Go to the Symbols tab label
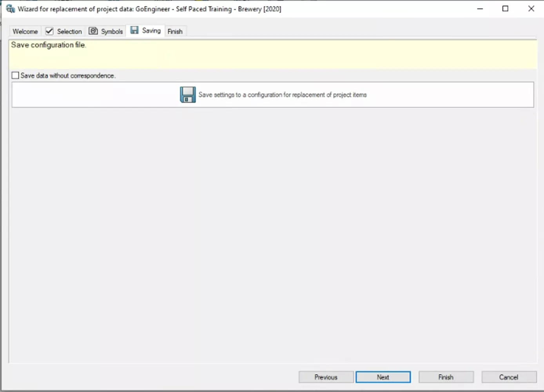The width and height of the screenshot is (544, 392). (x=112, y=31)
